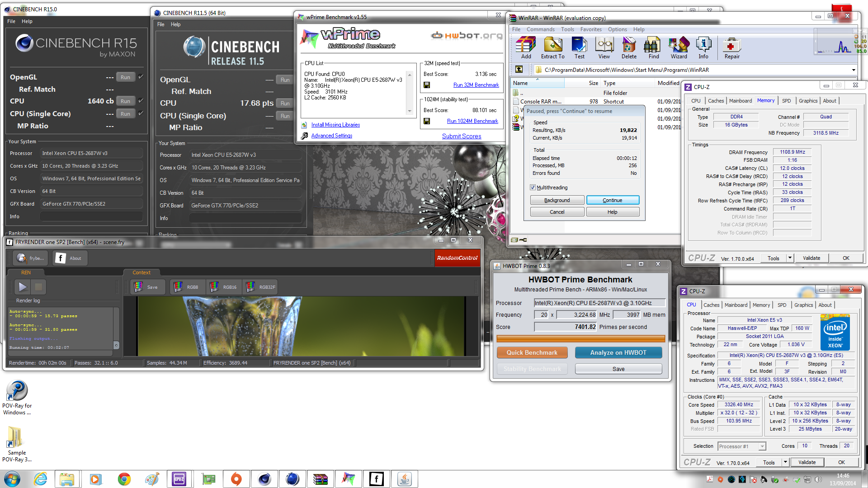Toggle checkbox next to Cinebench R15 CPU Run

[141, 101]
